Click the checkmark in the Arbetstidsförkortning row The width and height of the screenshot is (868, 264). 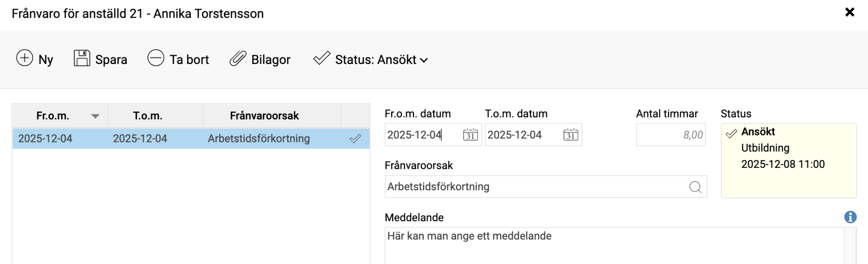[x=355, y=139]
